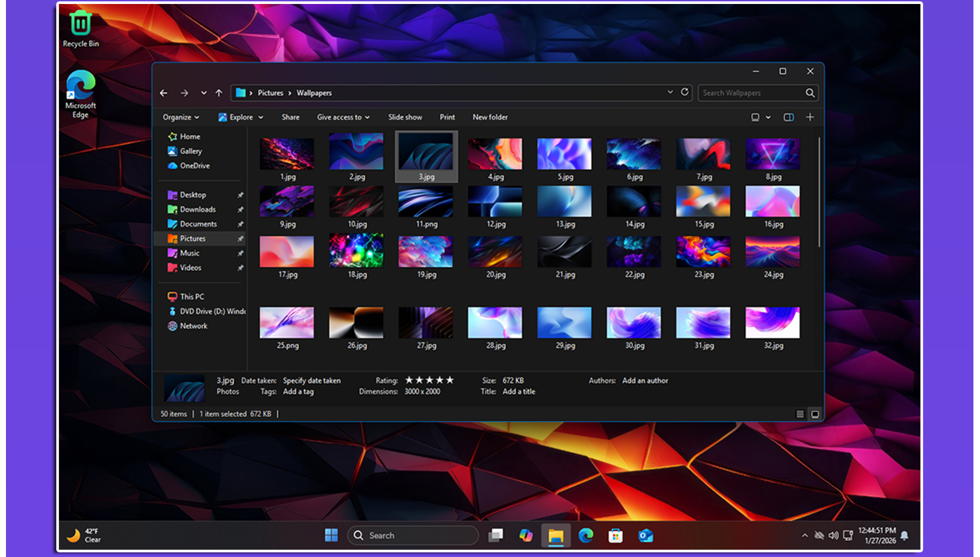The image size is (980, 557).
Task: Expand the Organize dropdown menu
Action: click(181, 117)
